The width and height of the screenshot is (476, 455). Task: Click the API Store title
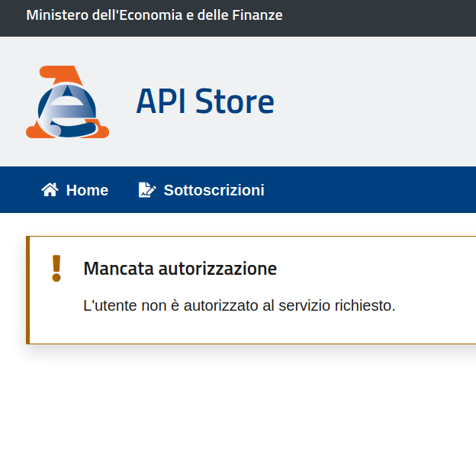(x=204, y=102)
